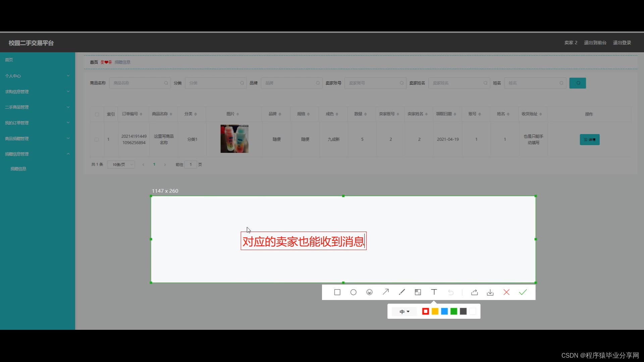Open the font size dropdown

[x=404, y=312]
